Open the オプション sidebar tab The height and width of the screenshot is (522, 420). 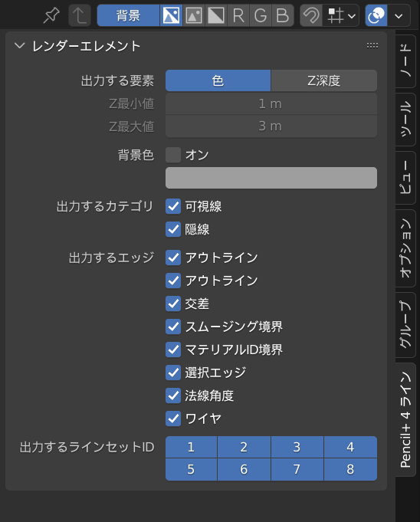point(406,248)
